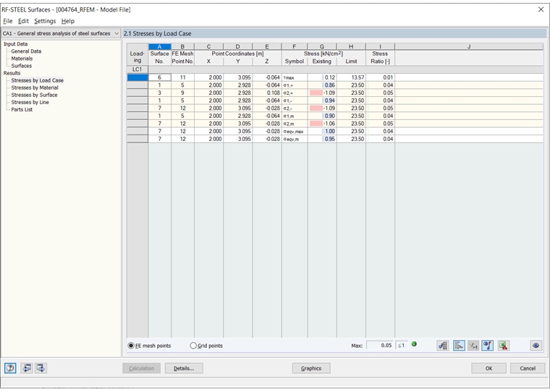Click the Details... button
Image resolution: width=550 pixels, height=392 pixels.
[184, 369]
